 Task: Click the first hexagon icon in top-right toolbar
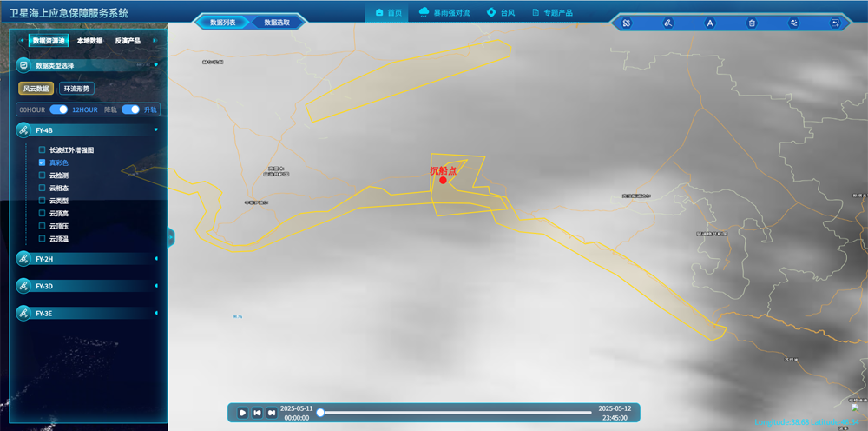tap(626, 23)
